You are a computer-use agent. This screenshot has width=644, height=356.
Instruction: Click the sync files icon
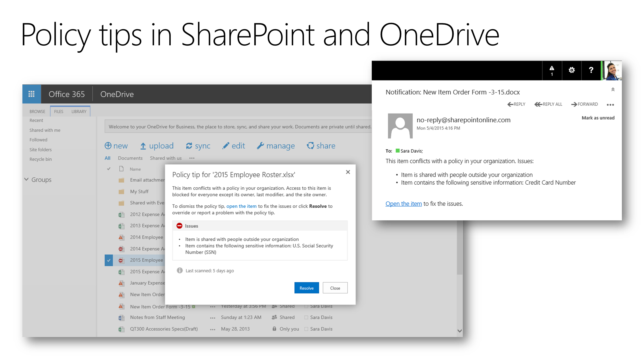point(189,146)
